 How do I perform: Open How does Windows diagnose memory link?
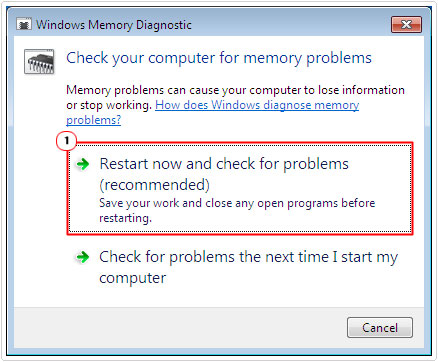pos(257,105)
